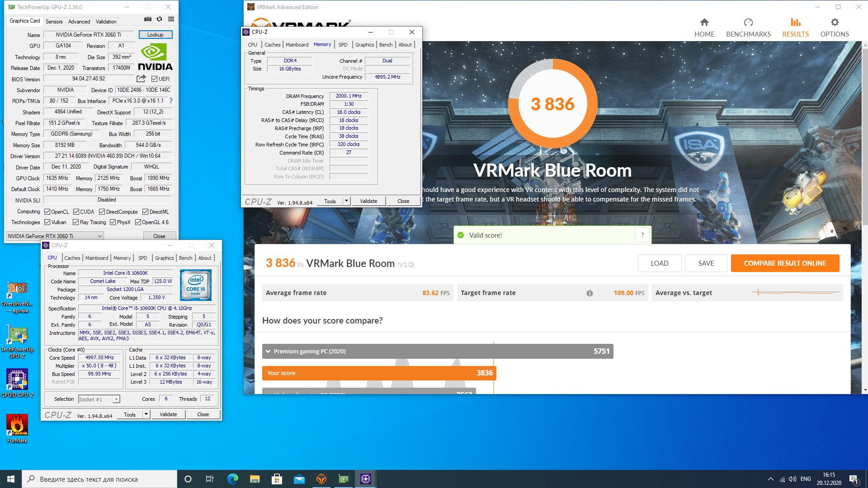Click SAVE button in VRMark
The image size is (868, 488).
click(706, 263)
